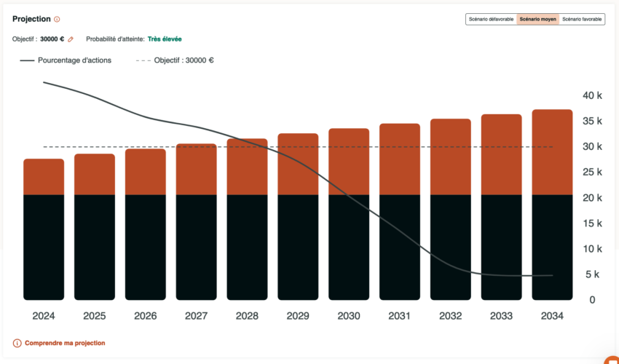619x364 pixels.
Task: Click the dashed line legend marker
Action: 142,60
